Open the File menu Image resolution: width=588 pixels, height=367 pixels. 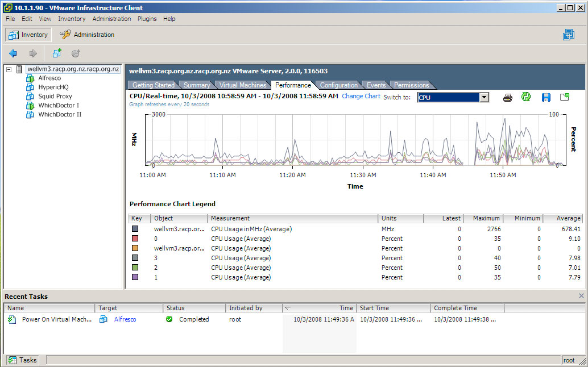pyautogui.click(x=10, y=19)
